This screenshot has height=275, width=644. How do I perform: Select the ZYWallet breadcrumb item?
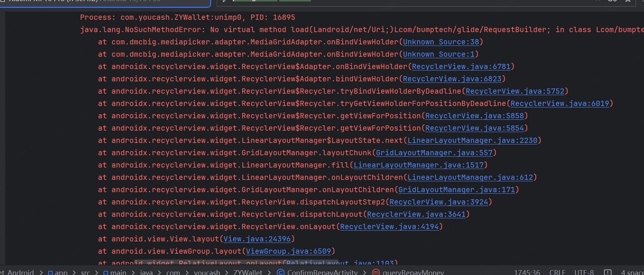pyautogui.click(x=248, y=272)
